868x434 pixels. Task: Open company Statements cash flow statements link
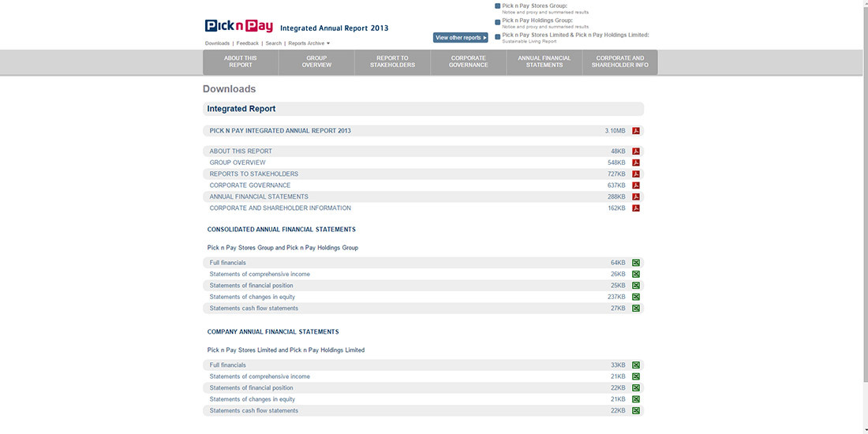pos(253,411)
